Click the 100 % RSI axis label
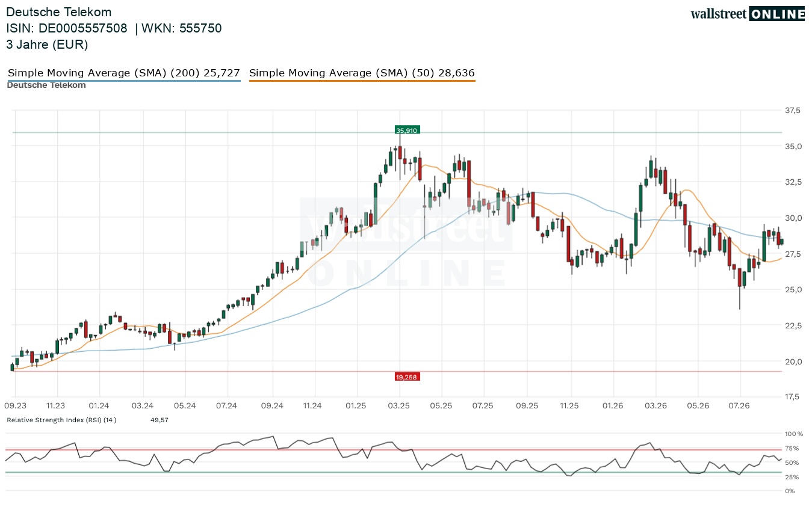The image size is (812, 507). tap(794, 434)
